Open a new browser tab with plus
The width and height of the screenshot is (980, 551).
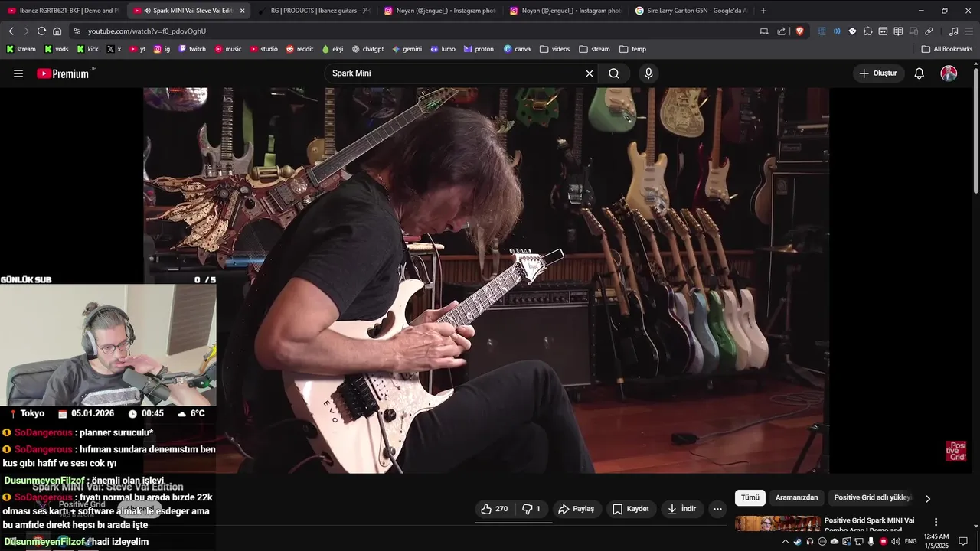763,11
